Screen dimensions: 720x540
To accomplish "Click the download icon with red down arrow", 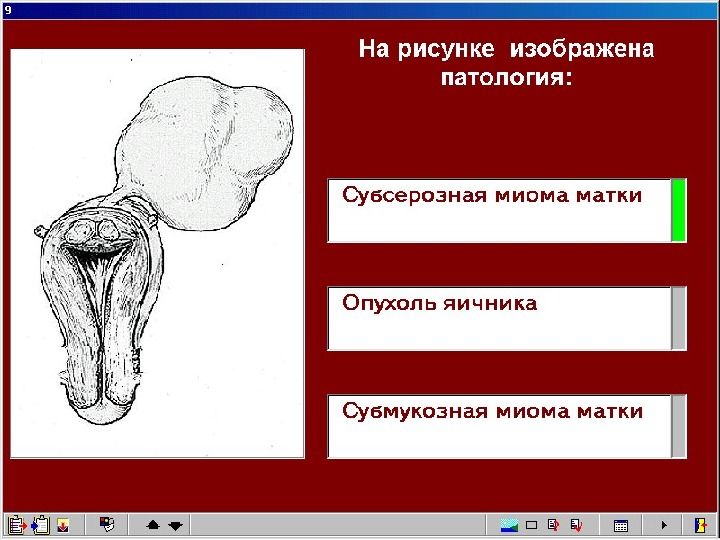I will point(63,525).
